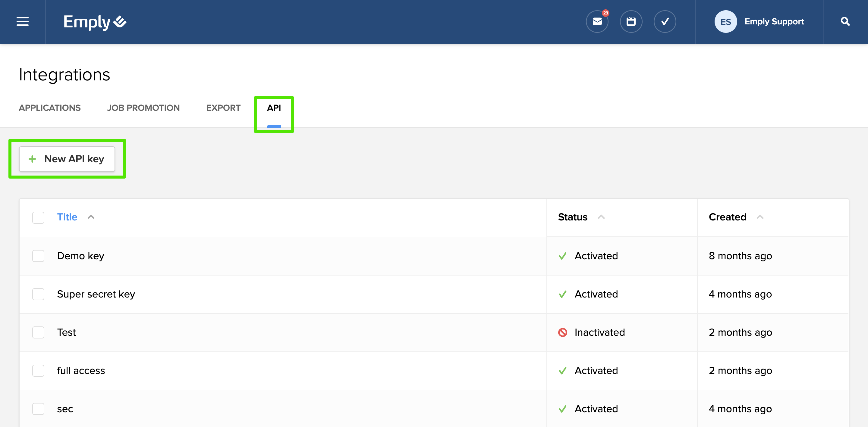Image resolution: width=868 pixels, height=427 pixels.
Task: Switch to the Applications tab
Action: click(x=49, y=108)
